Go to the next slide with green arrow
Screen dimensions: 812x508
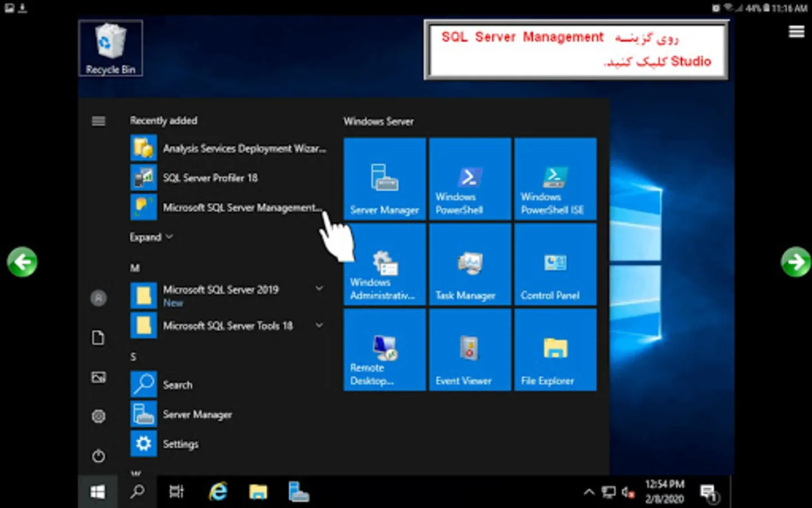[x=796, y=262]
